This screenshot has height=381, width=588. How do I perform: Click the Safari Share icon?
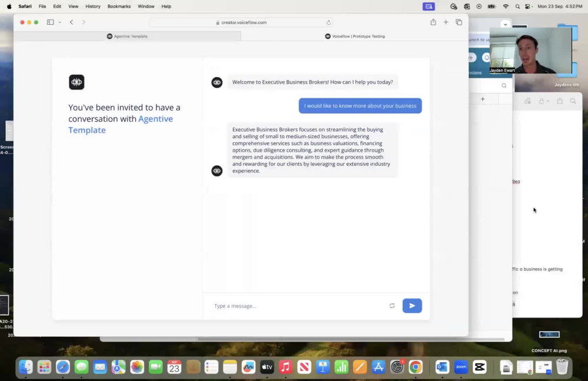coord(433,22)
